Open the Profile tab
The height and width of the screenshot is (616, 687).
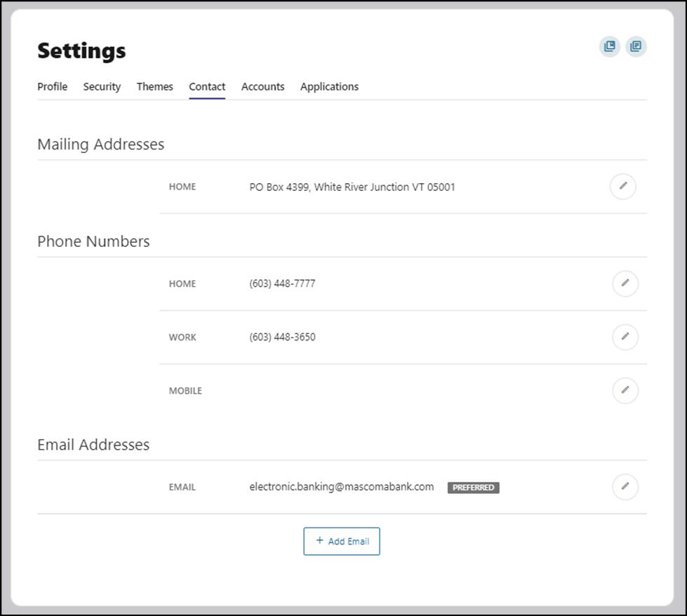pos(53,87)
